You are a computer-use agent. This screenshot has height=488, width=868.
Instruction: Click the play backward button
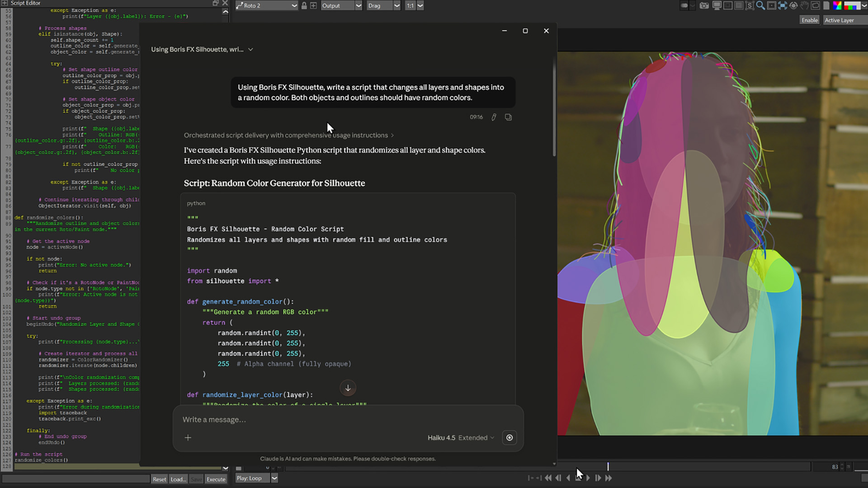point(569,478)
